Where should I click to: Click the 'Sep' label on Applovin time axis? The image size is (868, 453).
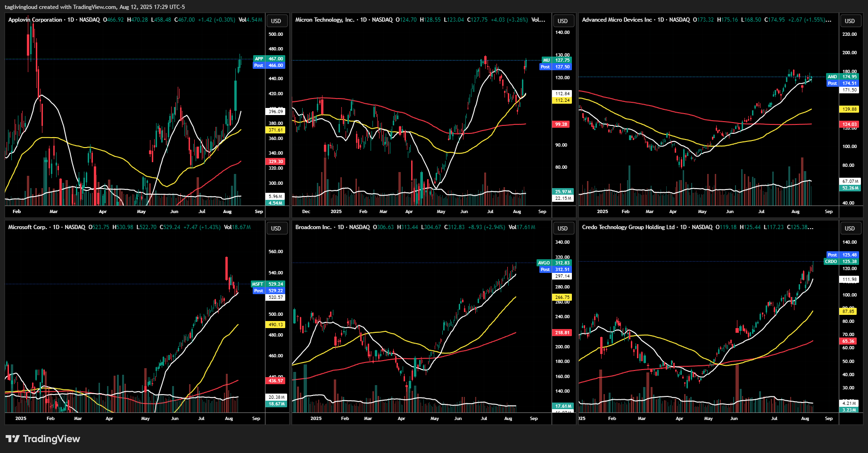pos(259,212)
